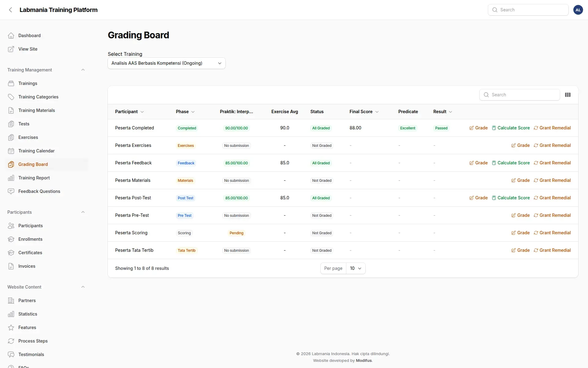Image resolution: width=588 pixels, height=368 pixels.
Task: Navigate to Invoices page
Action: (x=47, y=266)
